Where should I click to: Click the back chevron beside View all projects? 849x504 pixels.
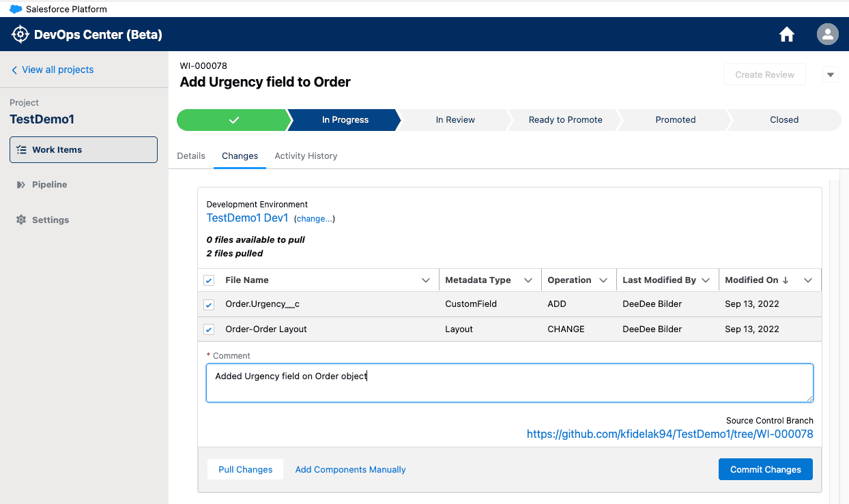pyautogui.click(x=14, y=70)
